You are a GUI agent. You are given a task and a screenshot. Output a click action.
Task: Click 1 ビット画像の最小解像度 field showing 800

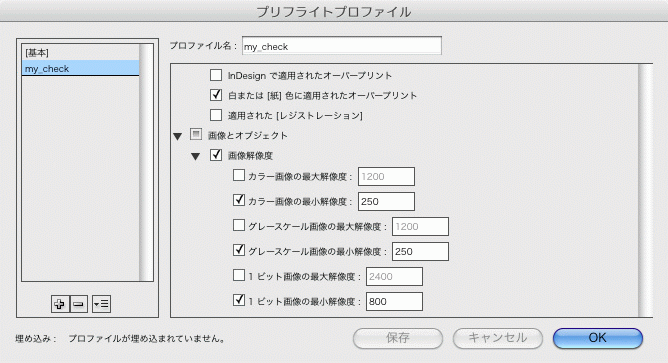tap(394, 301)
